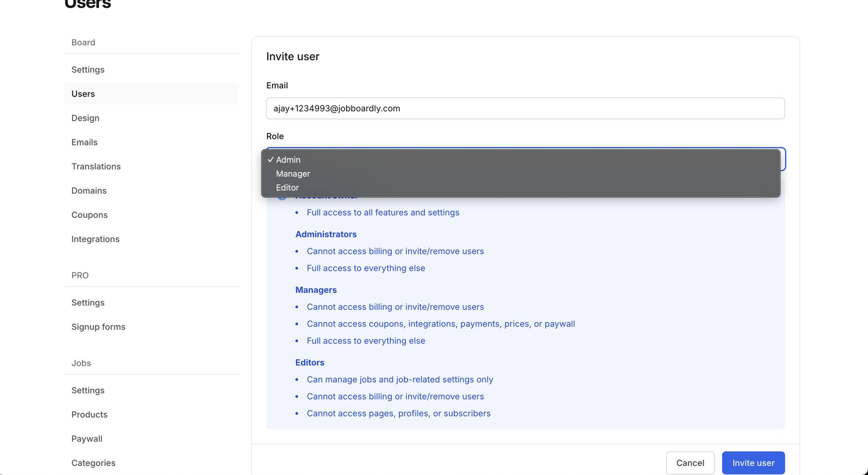Navigate to Paywall in the sidebar

87,439
